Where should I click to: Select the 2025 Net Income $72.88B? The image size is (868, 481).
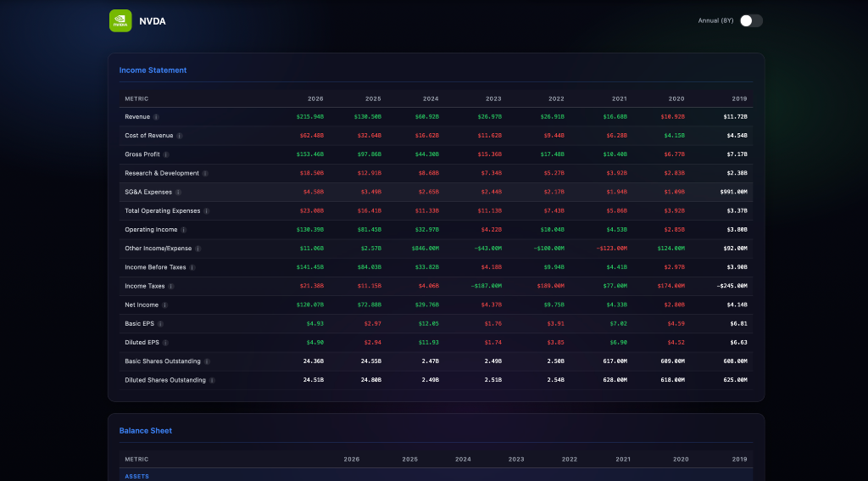pos(370,305)
